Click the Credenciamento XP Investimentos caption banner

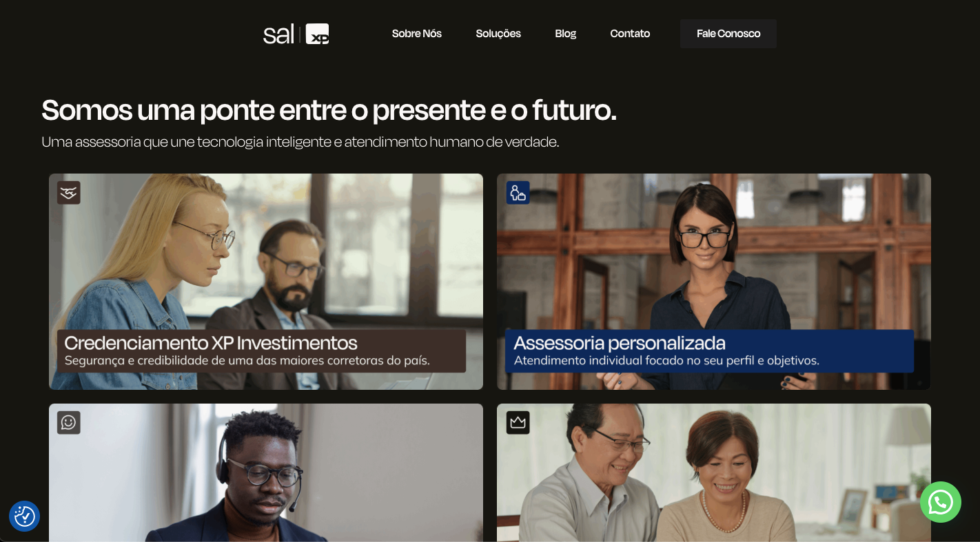coord(261,351)
